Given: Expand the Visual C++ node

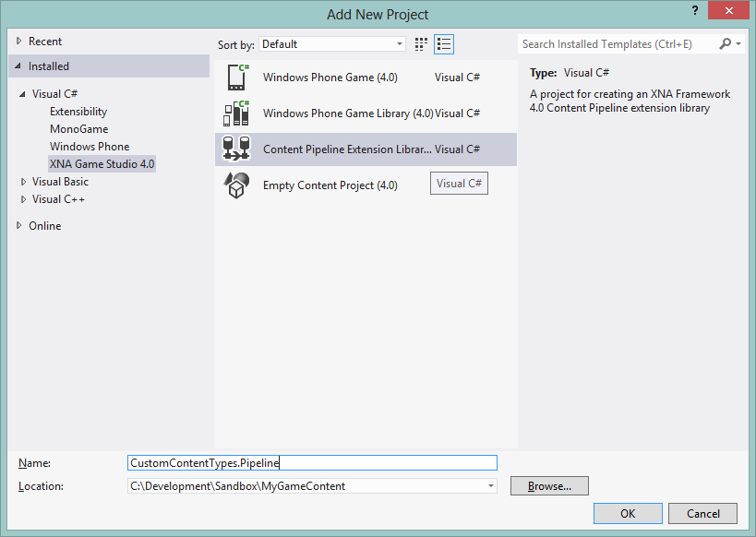Looking at the screenshot, I should [x=23, y=199].
